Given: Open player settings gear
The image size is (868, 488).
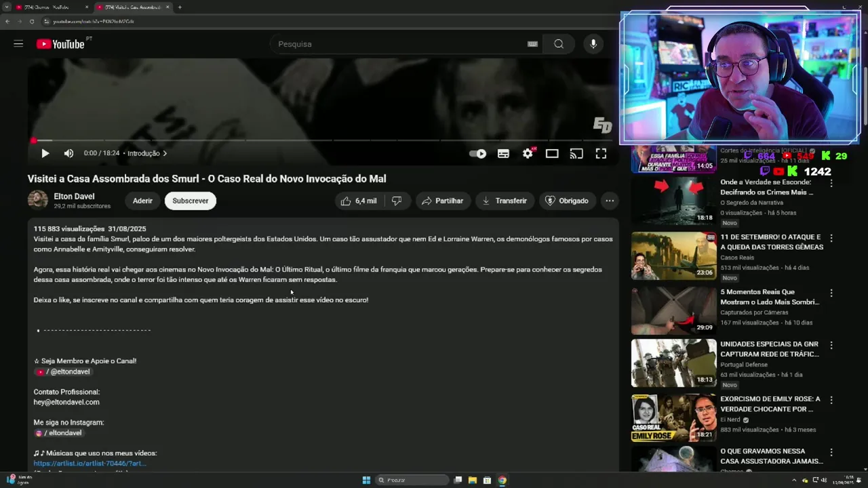Looking at the screenshot, I should coord(528,154).
